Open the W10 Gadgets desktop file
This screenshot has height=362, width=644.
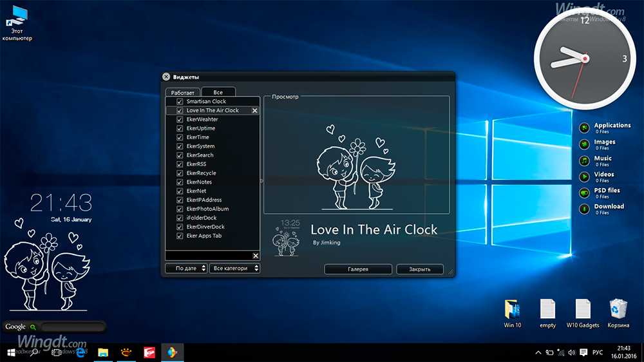582,310
